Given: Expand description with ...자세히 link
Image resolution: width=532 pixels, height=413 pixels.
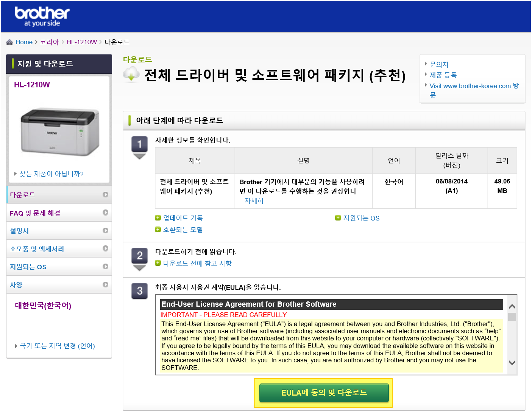Looking at the screenshot, I should pyautogui.click(x=251, y=201).
